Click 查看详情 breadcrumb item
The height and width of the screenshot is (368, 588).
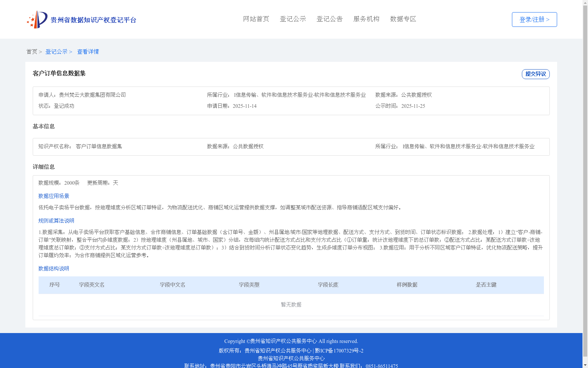(x=88, y=52)
